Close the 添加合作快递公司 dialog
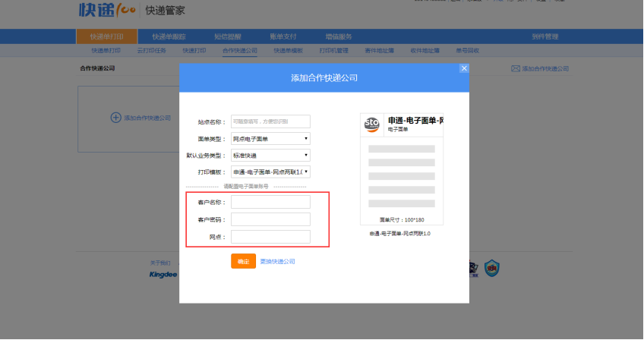This screenshot has height=340, width=644. click(464, 68)
